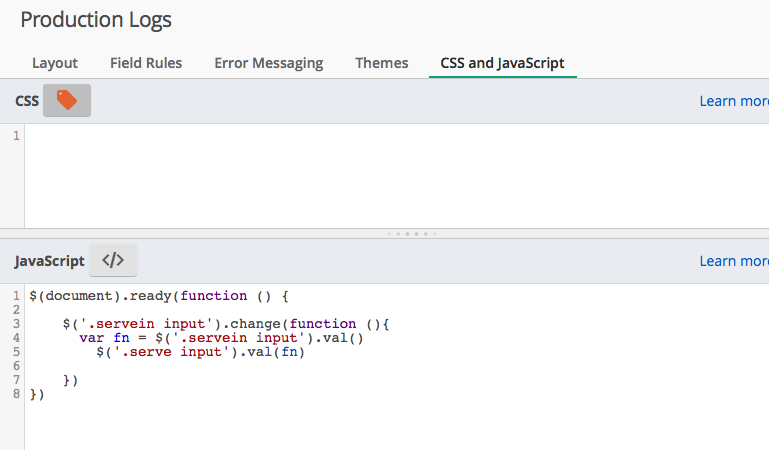The width and height of the screenshot is (769, 450).
Task: Open Learn more link in JavaScript header
Action: coord(733,261)
